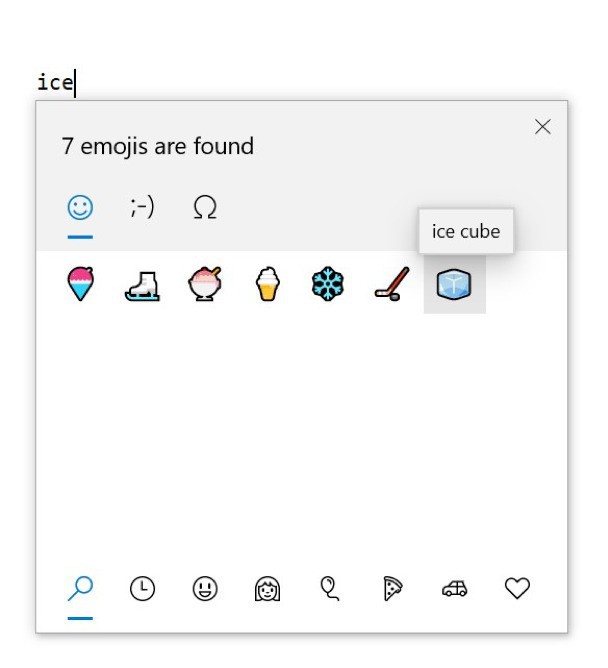Browse the heart symbols category

[516, 590]
